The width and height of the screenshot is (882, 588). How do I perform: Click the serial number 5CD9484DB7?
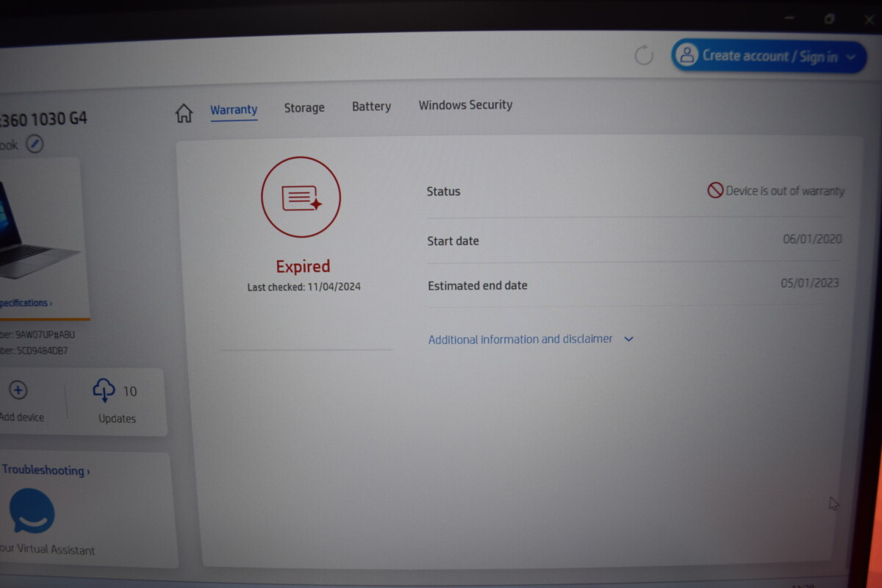[42, 351]
